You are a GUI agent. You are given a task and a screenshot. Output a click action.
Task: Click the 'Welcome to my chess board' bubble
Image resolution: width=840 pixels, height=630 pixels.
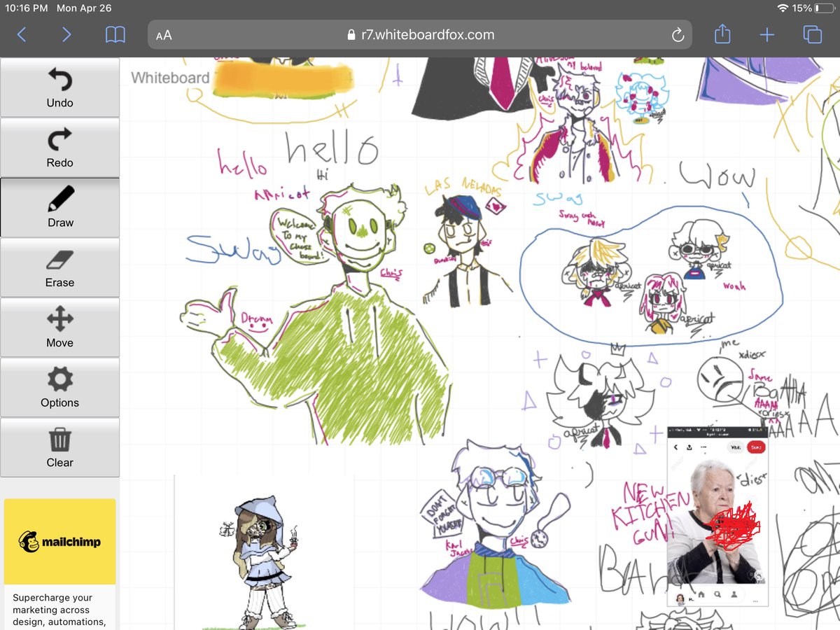299,236
